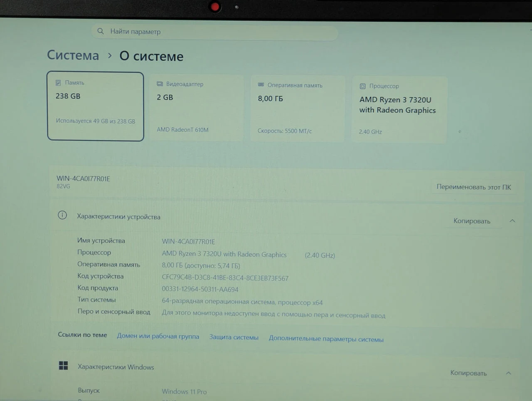This screenshot has width=532, height=401.
Task: Click the Выпуск value Windows 11 Pro
Action: coord(184,391)
